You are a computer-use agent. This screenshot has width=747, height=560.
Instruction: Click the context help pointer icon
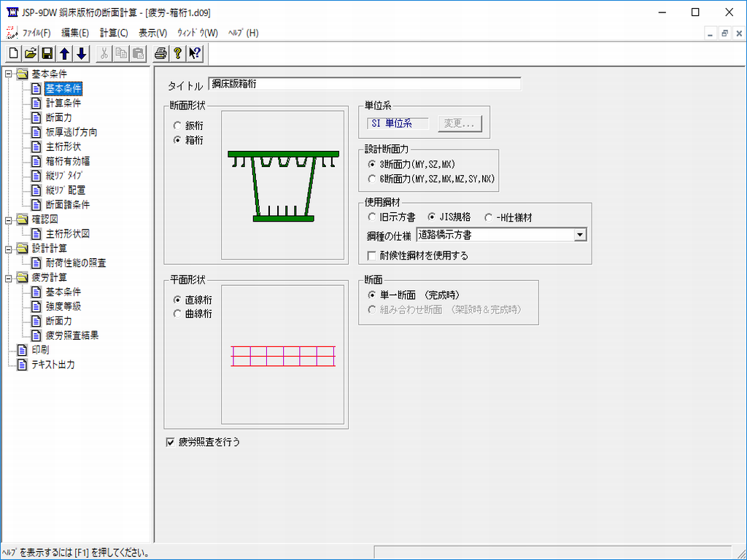coord(194,53)
